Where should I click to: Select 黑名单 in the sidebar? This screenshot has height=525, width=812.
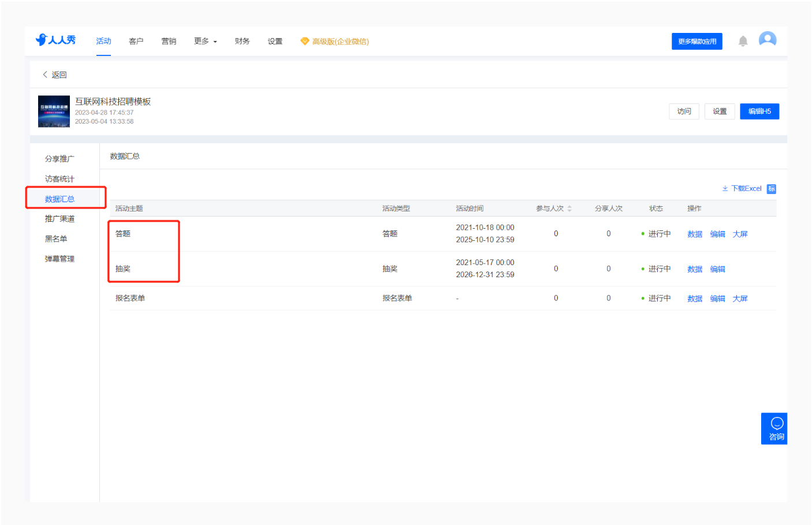(56, 239)
